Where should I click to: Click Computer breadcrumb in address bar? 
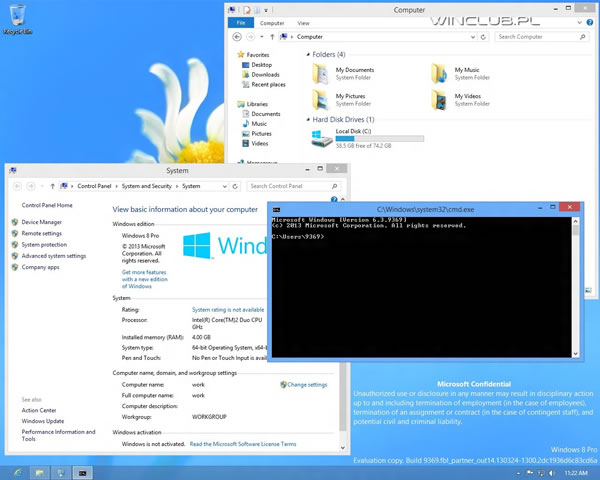point(310,37)
